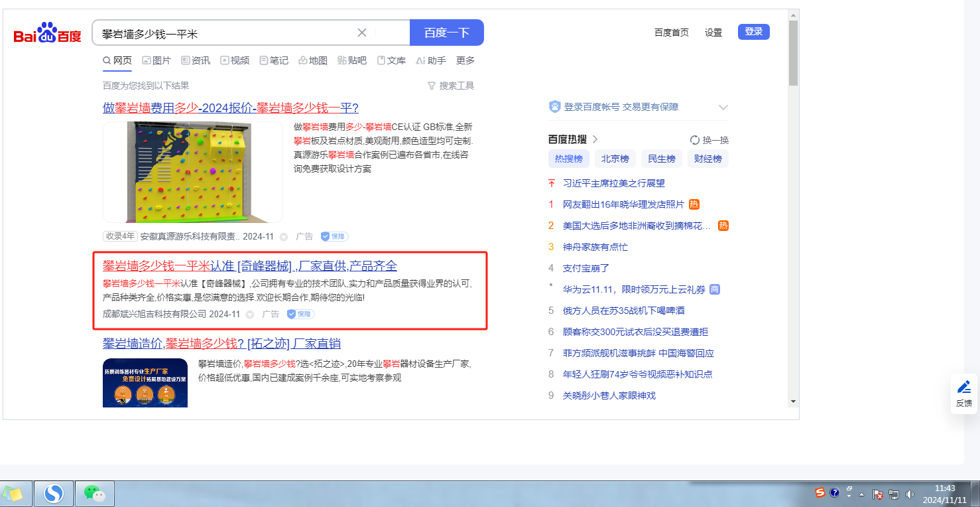Click the 反馈 feedback pencil button

coord(964,394)
